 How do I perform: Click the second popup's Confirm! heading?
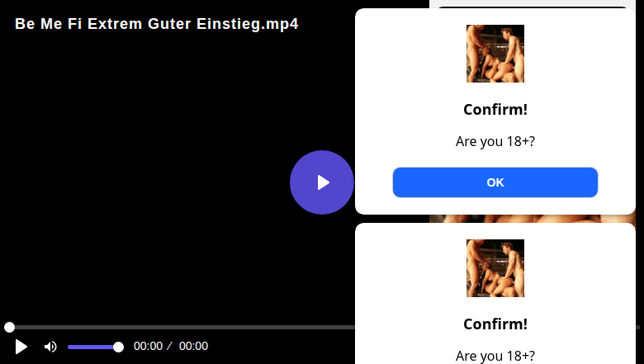tap(495, 324)
